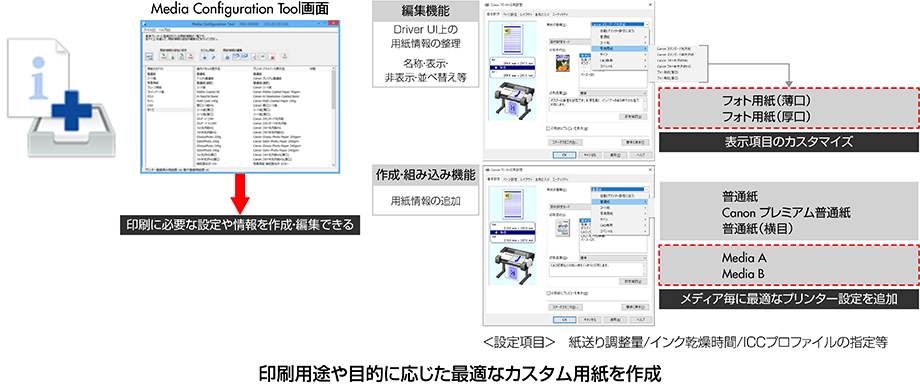The height and width of the screenshot is (385, 920).
Task: Click the printer search icon in Media Configuration Tool
Action: (x=149, y=57)
